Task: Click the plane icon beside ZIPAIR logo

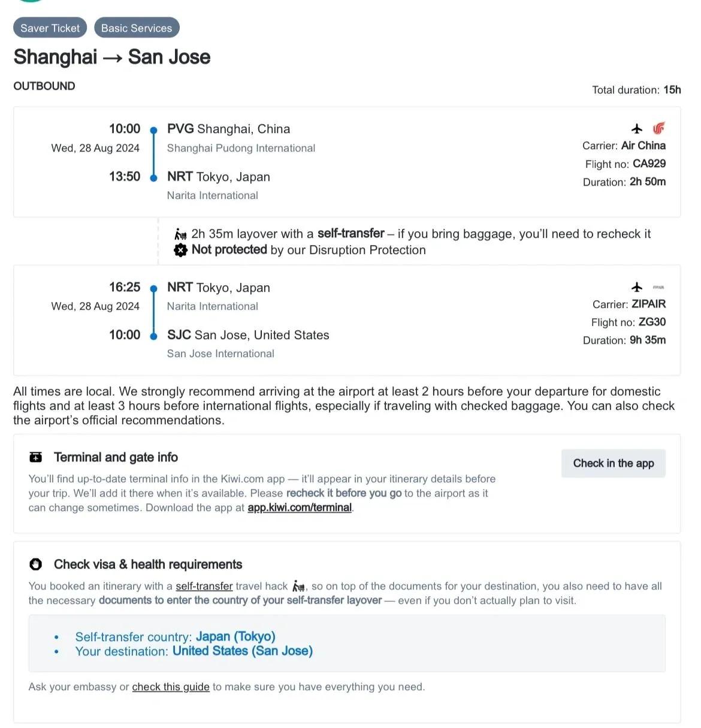Action: click(x=637, y=287)
